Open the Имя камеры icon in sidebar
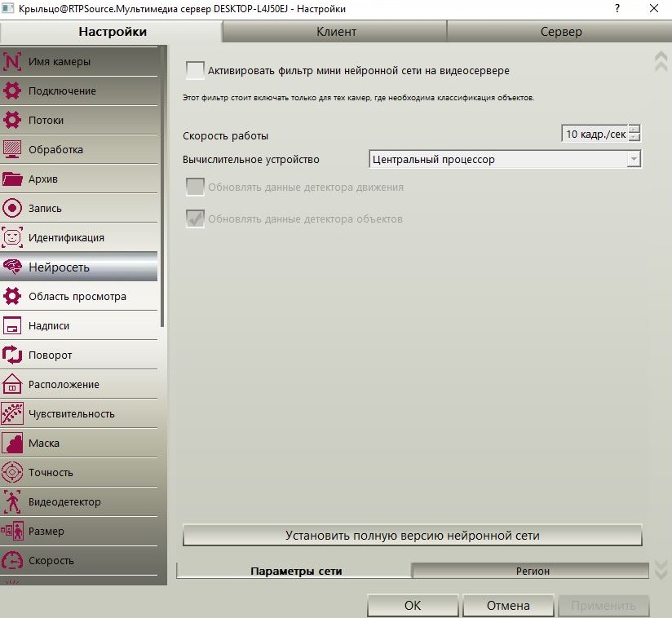672x618 pixels. 12,61
